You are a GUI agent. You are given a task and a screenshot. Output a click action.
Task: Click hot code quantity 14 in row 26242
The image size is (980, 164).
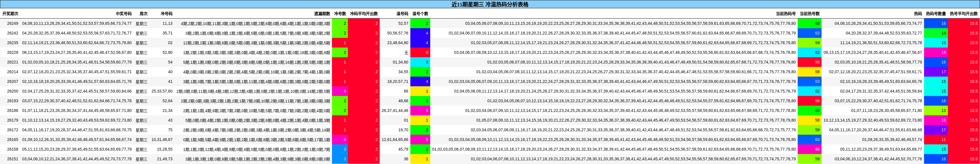pos(936,33)
